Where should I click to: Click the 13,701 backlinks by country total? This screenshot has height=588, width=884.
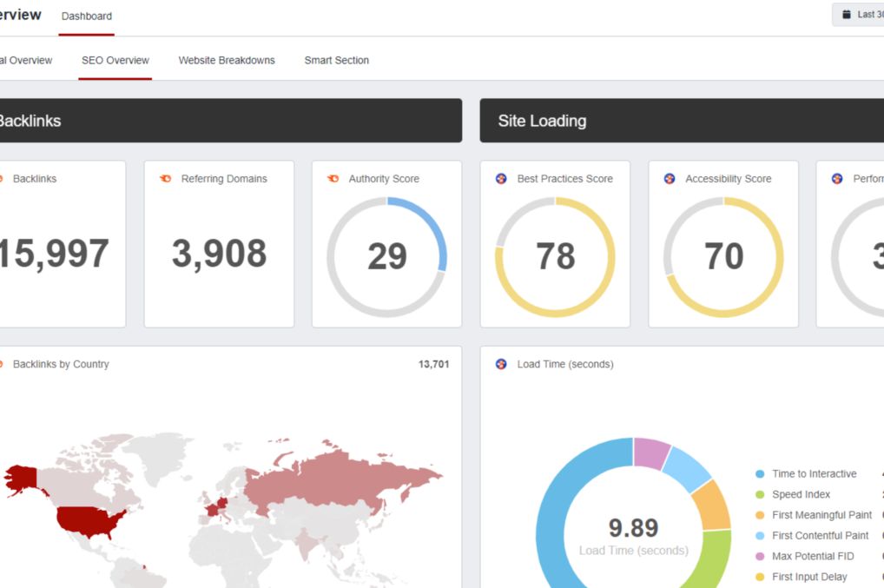[x=433, y=364]
